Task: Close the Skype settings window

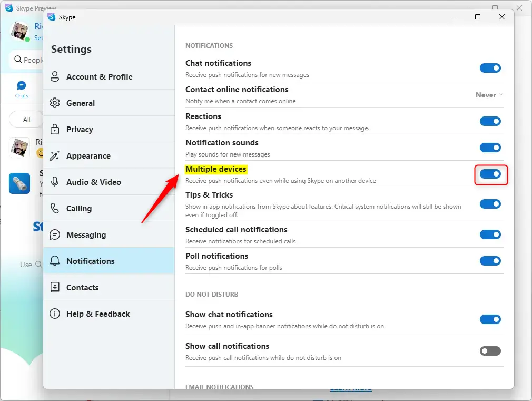Action: (502, 17)
